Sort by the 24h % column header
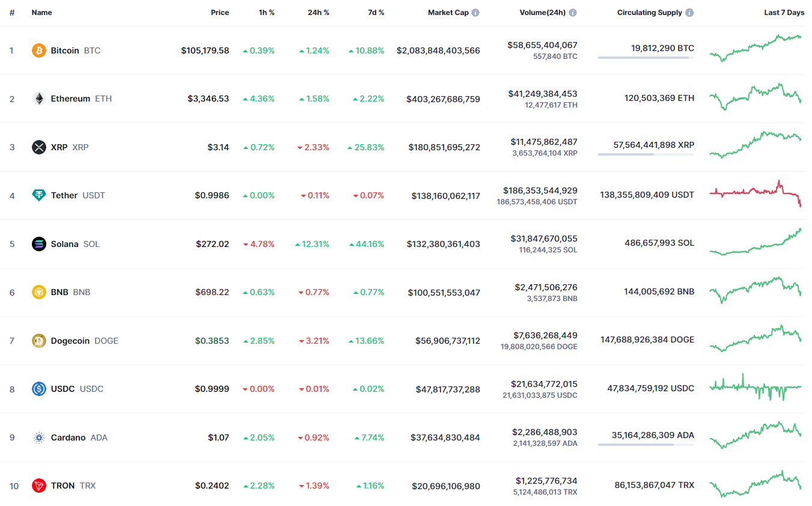 (318, 13)
